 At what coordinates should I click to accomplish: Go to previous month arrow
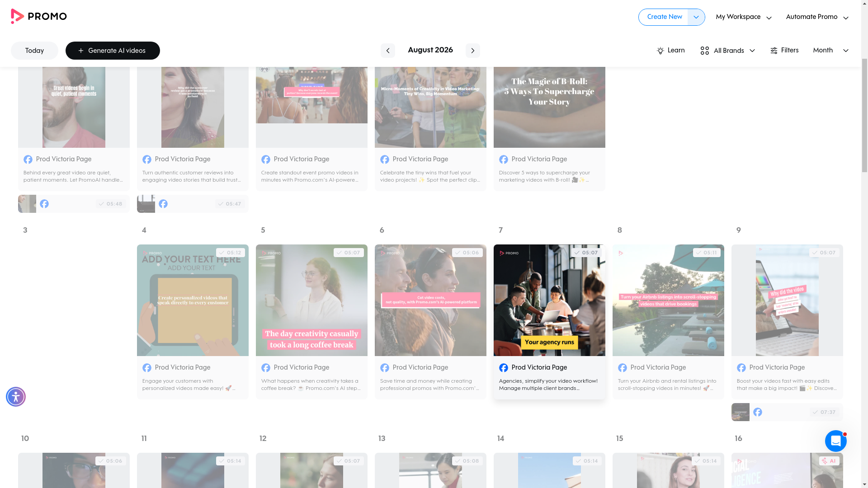click(387, 51)
